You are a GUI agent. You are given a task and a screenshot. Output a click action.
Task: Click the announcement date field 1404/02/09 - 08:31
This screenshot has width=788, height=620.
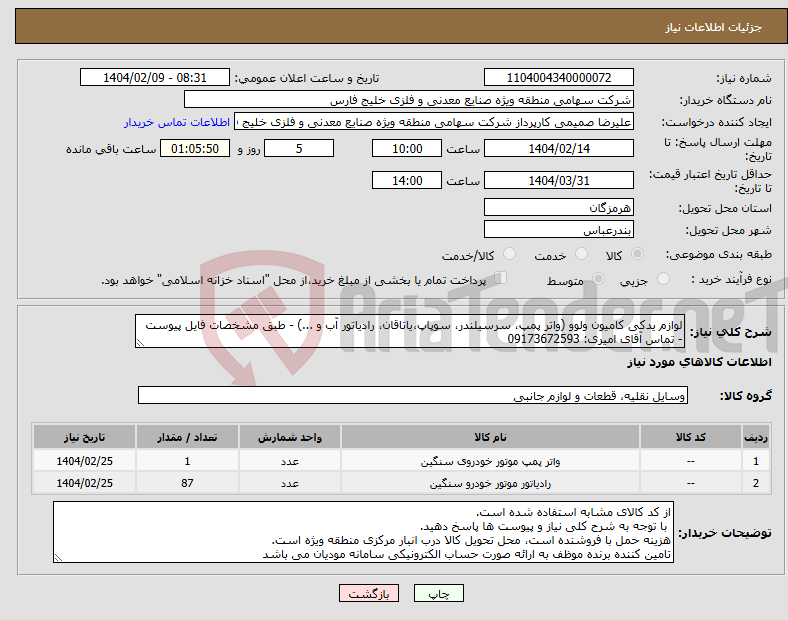[x=155, y=77]
